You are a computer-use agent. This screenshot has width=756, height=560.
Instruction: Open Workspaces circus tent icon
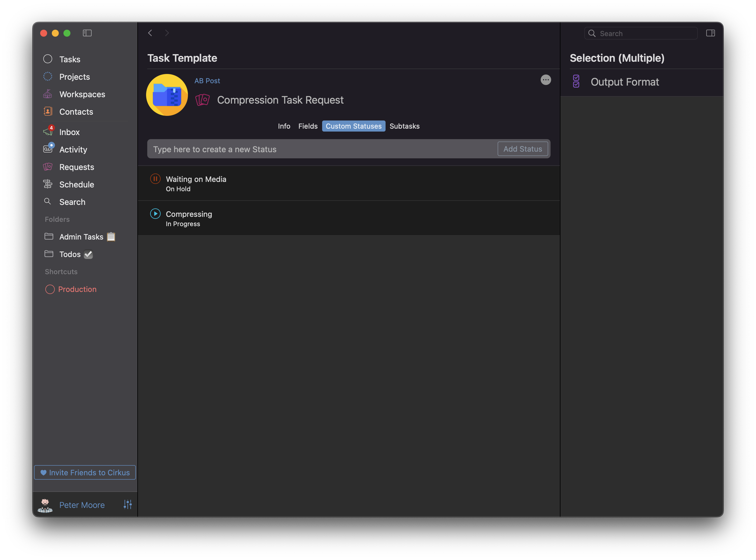point(48,94)
